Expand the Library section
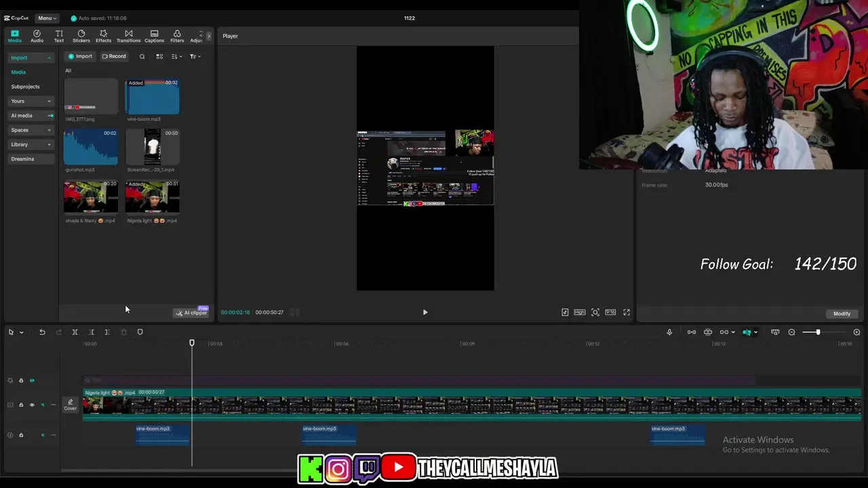Image resolution: width=868 pixels, height=488 pixels. (31, 144)
